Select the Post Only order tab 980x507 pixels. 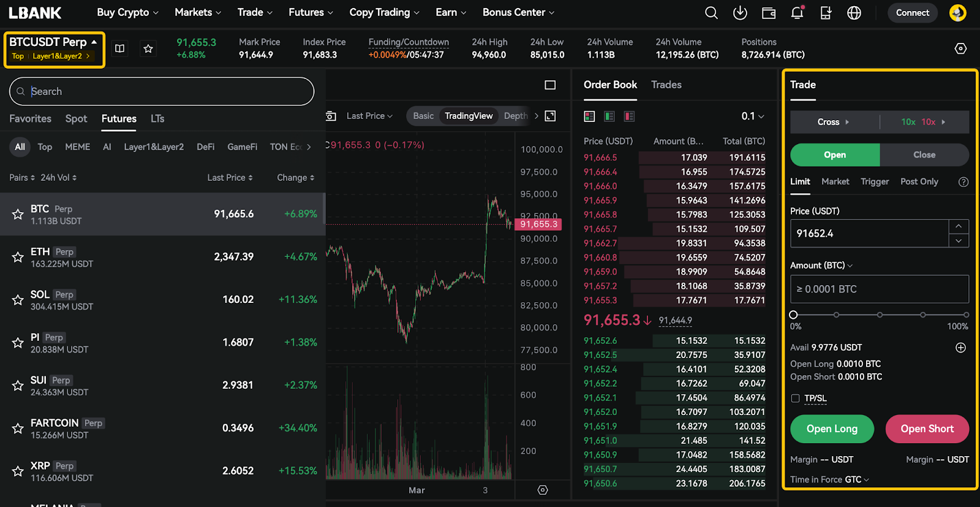pos(919,181)
